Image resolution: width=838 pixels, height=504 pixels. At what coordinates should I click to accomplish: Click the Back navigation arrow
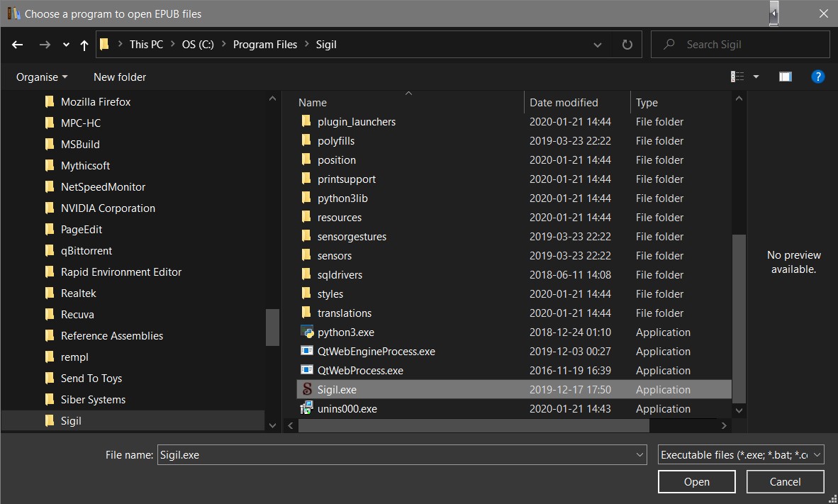pos(17,45)
